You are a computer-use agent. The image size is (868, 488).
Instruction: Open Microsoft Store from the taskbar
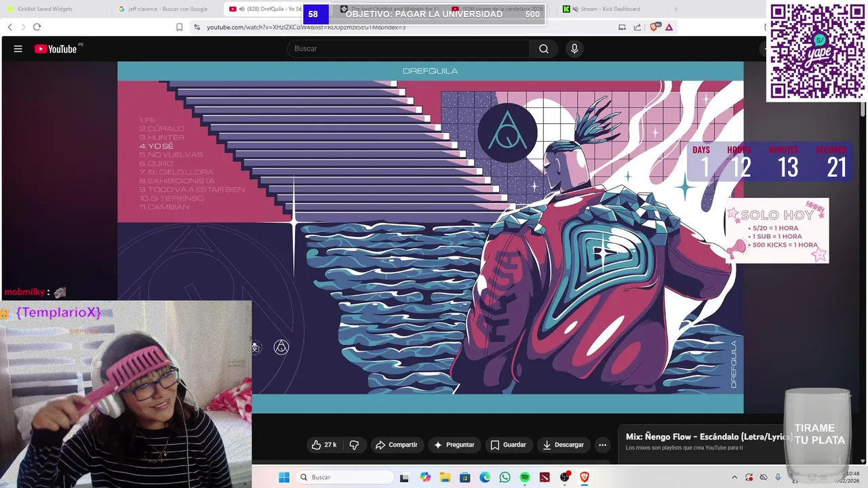pyautogui.click(x=465, y=477)
